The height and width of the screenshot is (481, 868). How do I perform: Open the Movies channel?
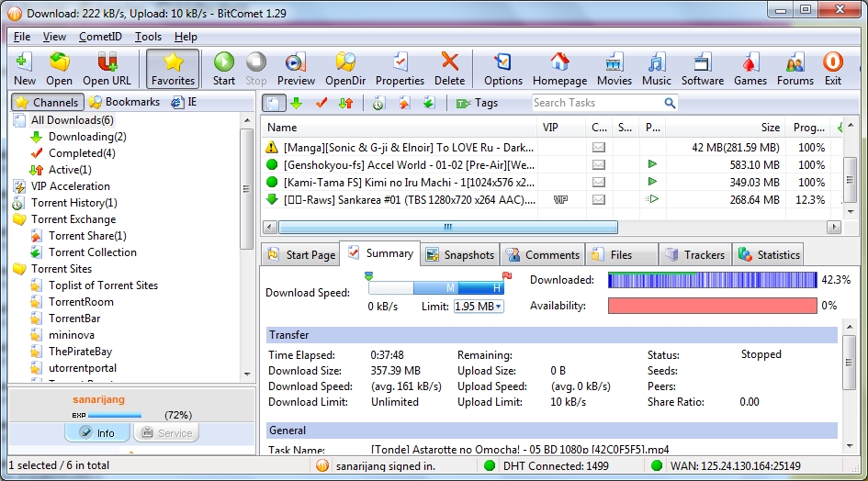coord(614,69)
